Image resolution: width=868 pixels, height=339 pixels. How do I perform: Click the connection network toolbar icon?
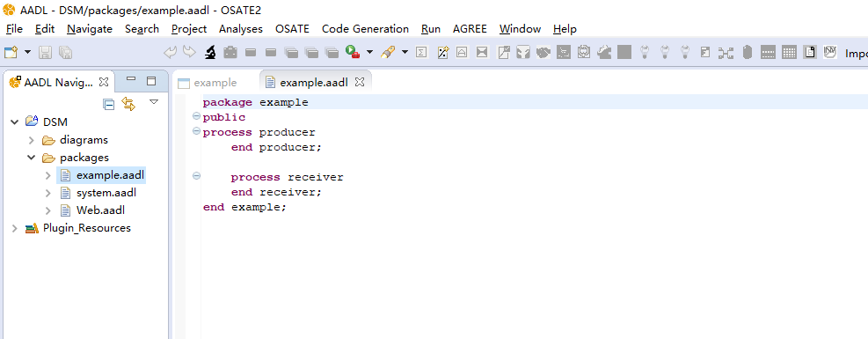click(726, 53)
